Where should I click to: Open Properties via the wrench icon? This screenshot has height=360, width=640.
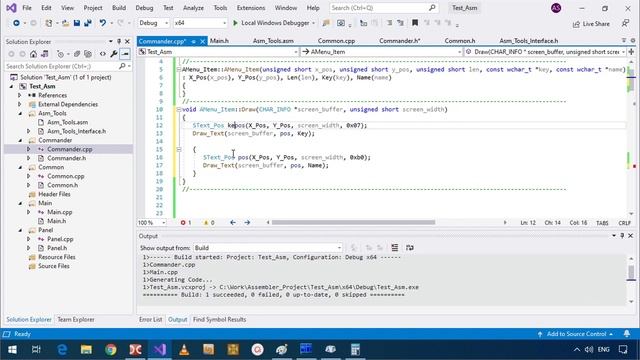point(114,54)
